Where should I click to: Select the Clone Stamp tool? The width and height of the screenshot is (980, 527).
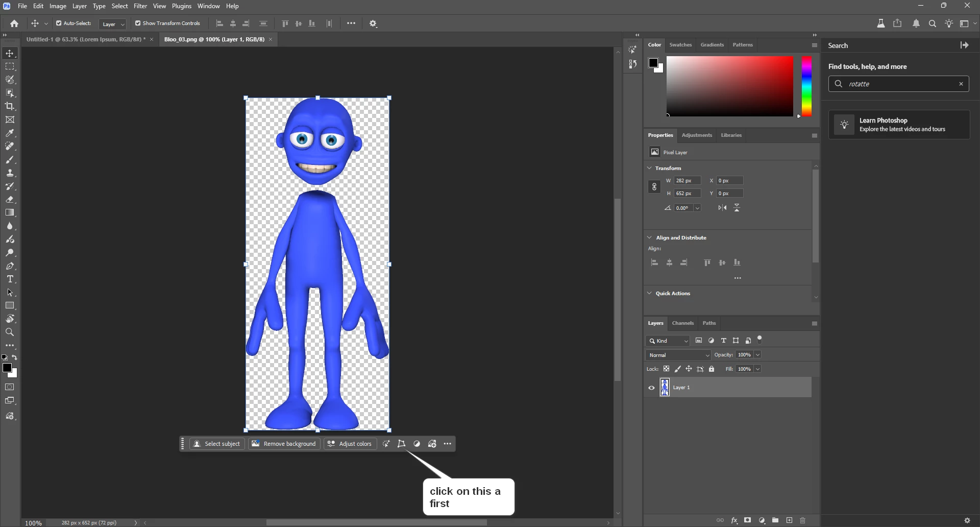10,173
